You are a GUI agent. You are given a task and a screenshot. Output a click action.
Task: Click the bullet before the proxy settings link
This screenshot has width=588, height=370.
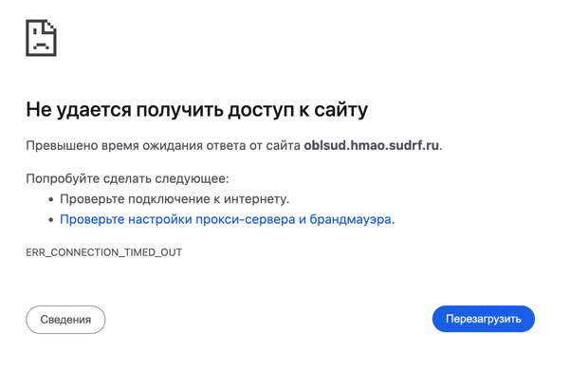tap(51, 219)
